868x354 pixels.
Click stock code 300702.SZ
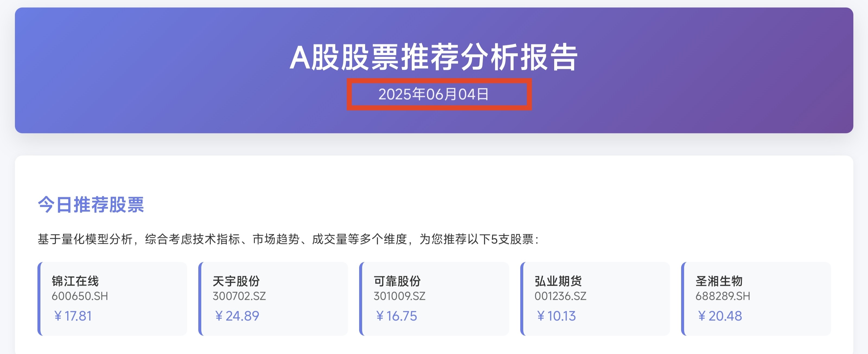pos(239,296)
